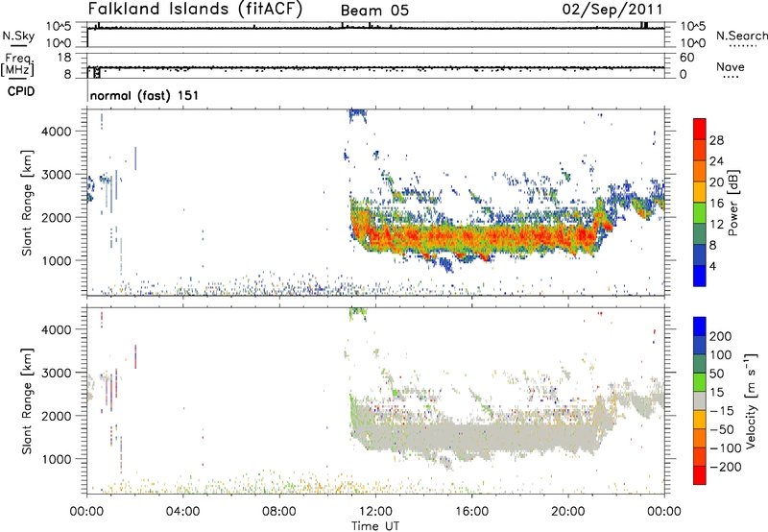Click the 'Freq. [MHz]' axis label

pos(17,64)
